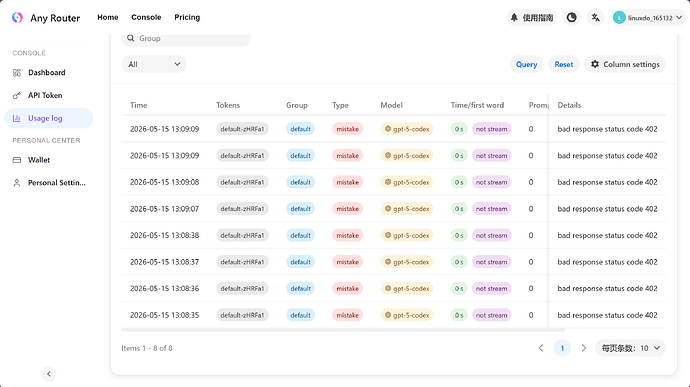Open Personal Settings from the sidebar
This screenshot has width=690, height=387.
(x=49, y=183)
